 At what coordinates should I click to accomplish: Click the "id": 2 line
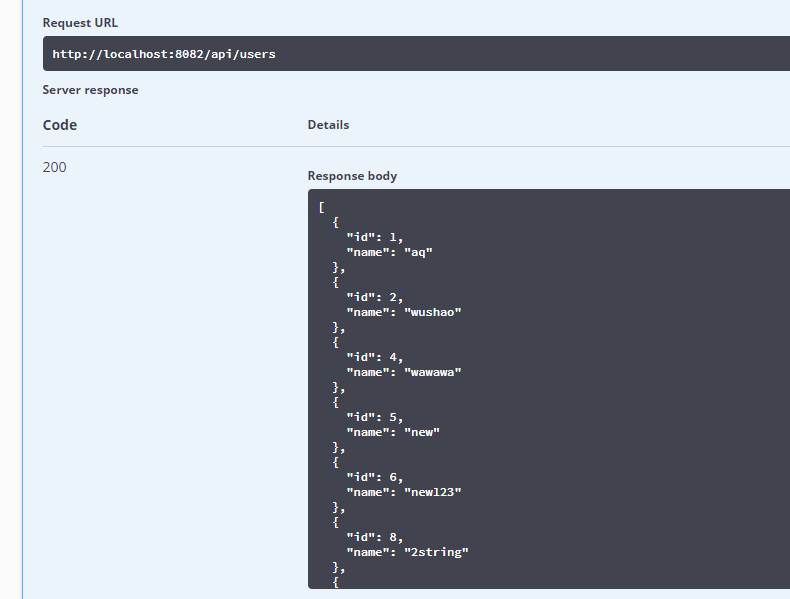pyautogui.click(x=375, y=297)
